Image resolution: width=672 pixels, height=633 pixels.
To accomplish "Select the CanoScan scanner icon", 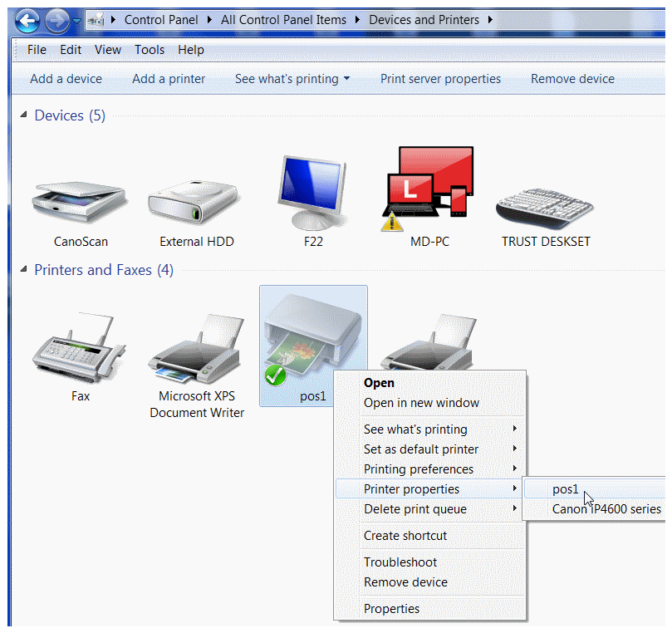I will [80, 202].
